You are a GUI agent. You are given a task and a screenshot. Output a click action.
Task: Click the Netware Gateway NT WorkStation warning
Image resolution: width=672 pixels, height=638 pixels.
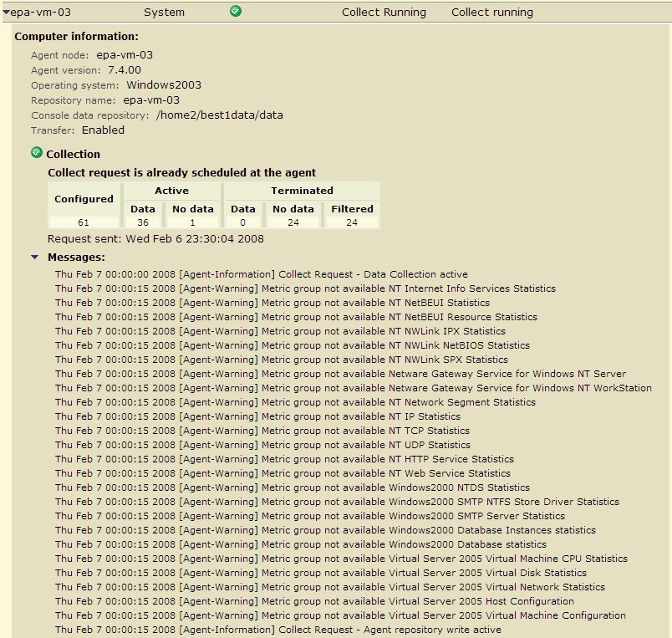[x=354, y=388]
